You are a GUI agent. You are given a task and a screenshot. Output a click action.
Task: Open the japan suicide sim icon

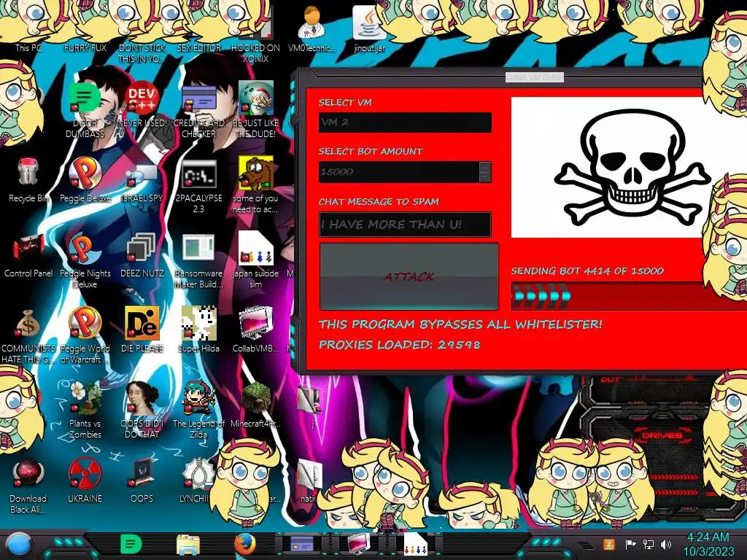[255, 261]
